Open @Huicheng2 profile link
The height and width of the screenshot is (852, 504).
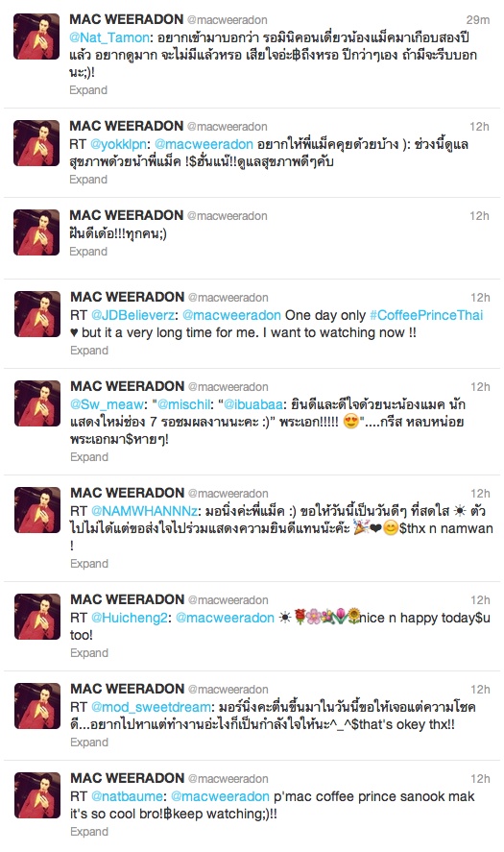pyautogui.click(x=130, y=618)
